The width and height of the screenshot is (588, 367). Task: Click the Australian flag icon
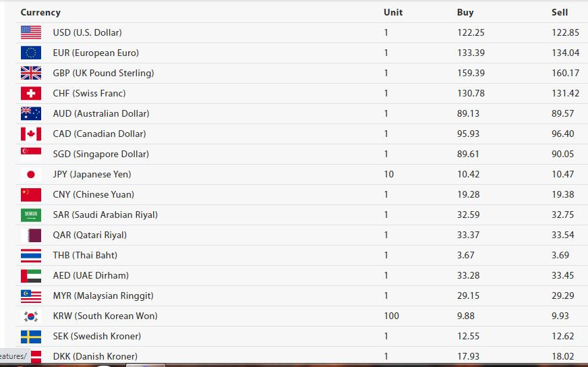click(x=31, y=114)
